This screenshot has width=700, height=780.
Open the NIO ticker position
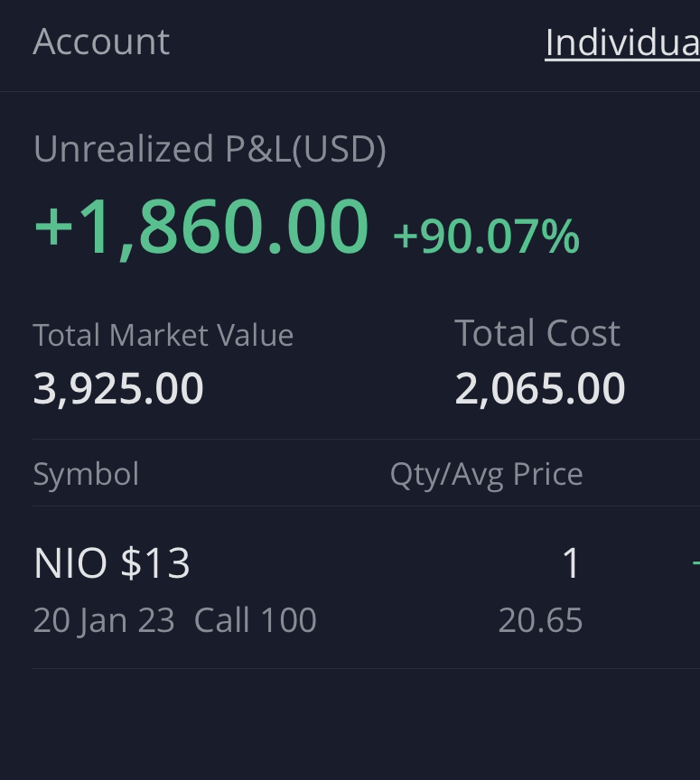coord(70,563)
